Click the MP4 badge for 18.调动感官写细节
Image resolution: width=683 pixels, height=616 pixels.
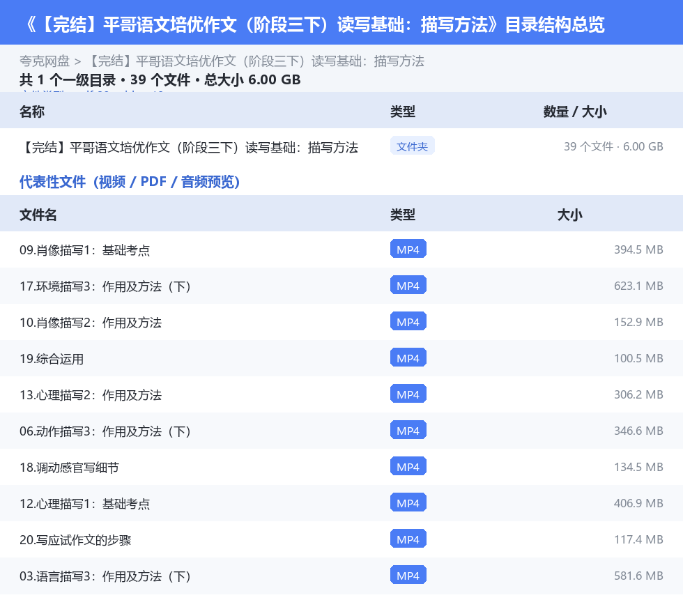click(408, 466)
